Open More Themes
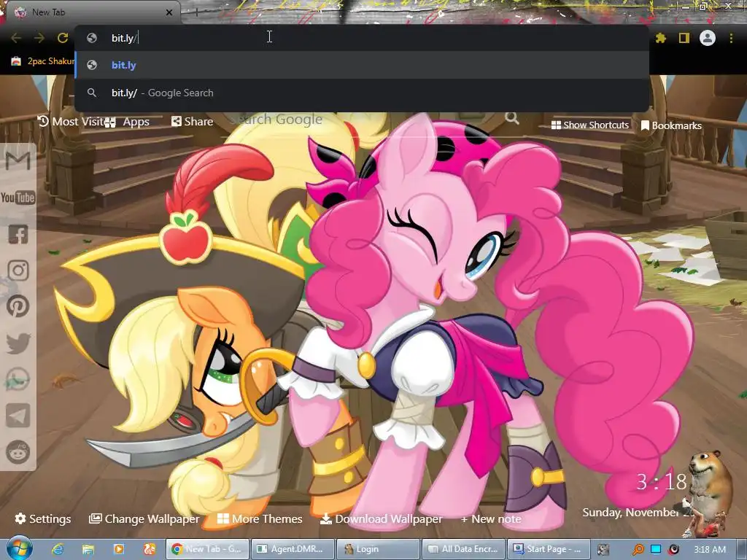 point(260,518)
